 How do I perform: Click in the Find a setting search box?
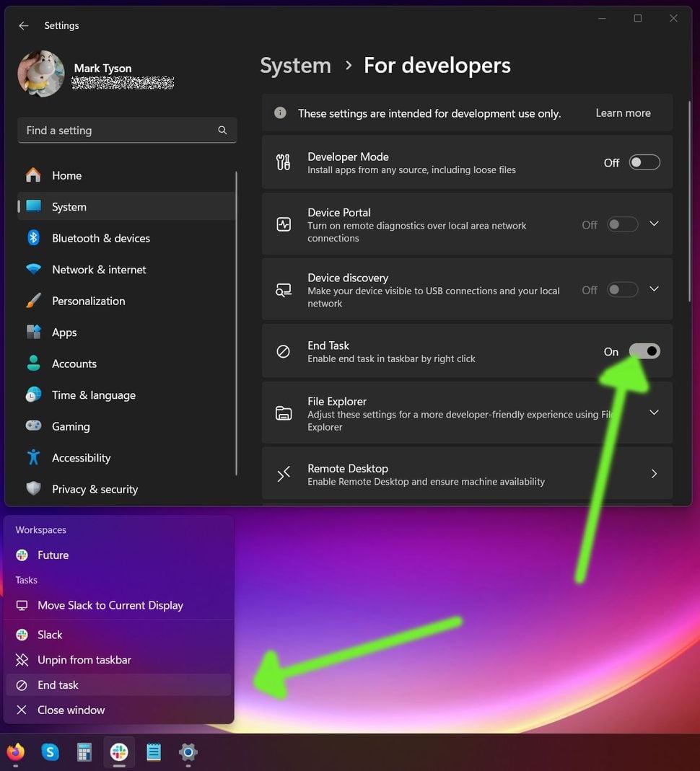tap(127, 131)
